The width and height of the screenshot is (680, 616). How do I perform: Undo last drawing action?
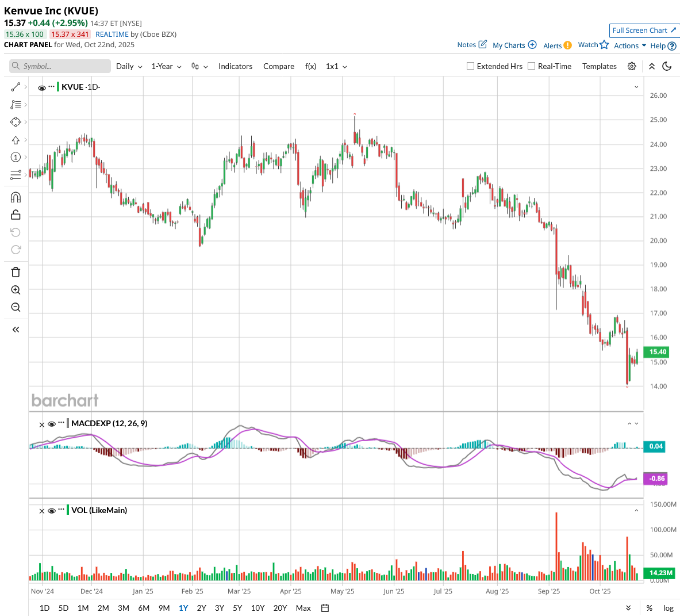click(16, 232)
